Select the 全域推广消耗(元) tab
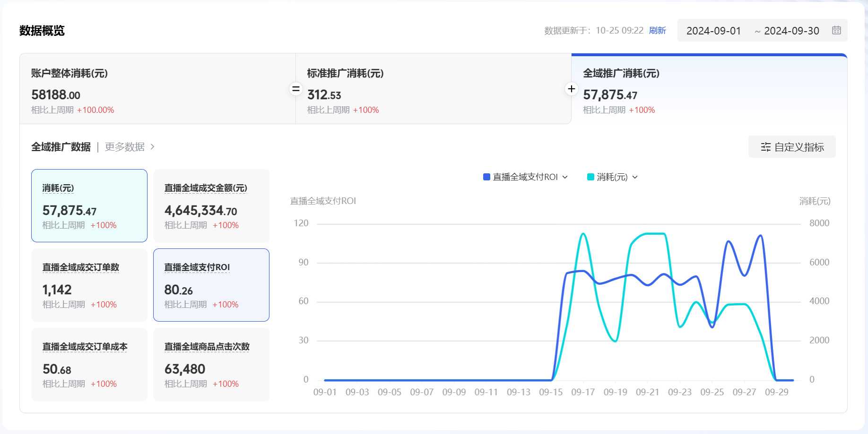The image size is (868, 434). pos(709,89)
